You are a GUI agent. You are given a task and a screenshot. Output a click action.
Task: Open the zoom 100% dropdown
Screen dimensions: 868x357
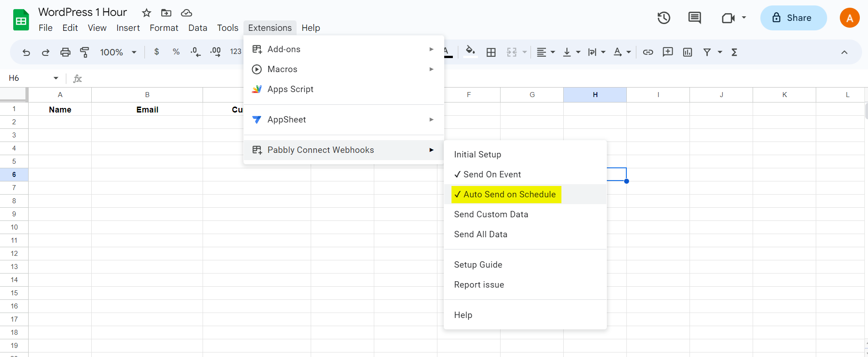[x=118, y=52]
